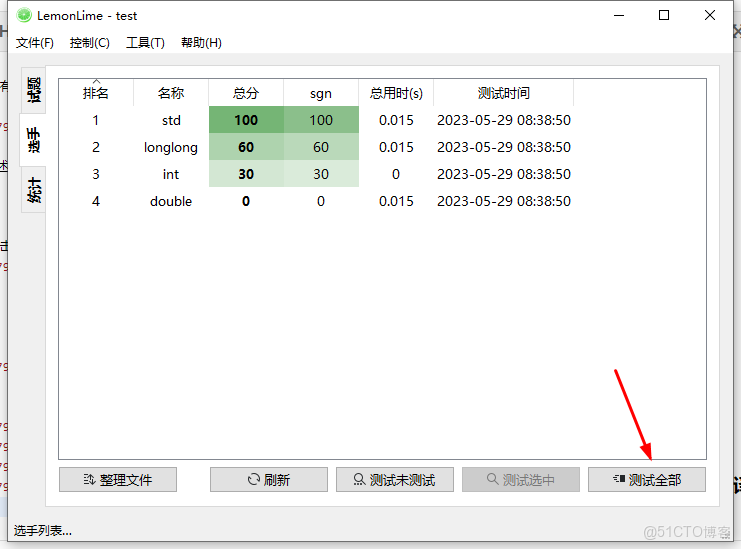This screenshot has width=741, height=549.
Task: Click rank 4 cell
Action: pyautogui.click(x=96, y=201)
